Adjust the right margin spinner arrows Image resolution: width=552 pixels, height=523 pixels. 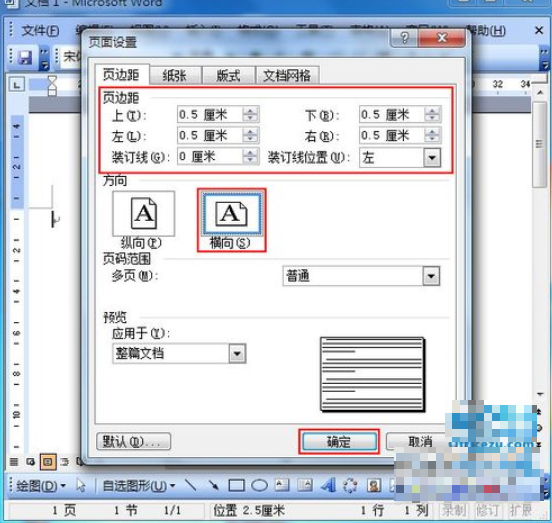(432, 136)
